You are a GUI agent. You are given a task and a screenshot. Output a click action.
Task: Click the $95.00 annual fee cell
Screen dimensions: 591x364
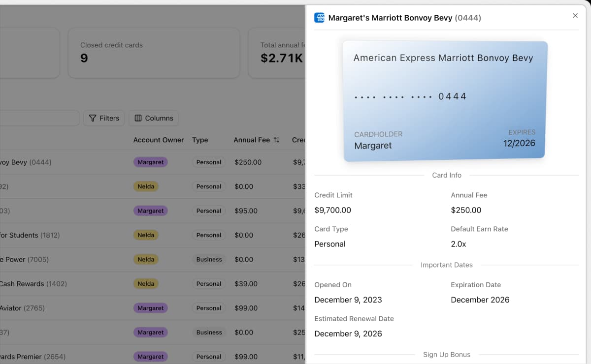pos(246,211)
